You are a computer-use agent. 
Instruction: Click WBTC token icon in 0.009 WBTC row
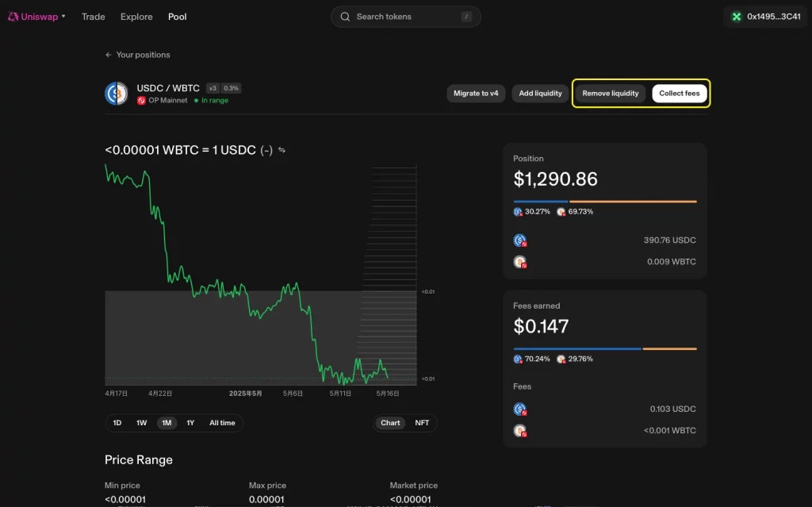[x=520, y=262]
